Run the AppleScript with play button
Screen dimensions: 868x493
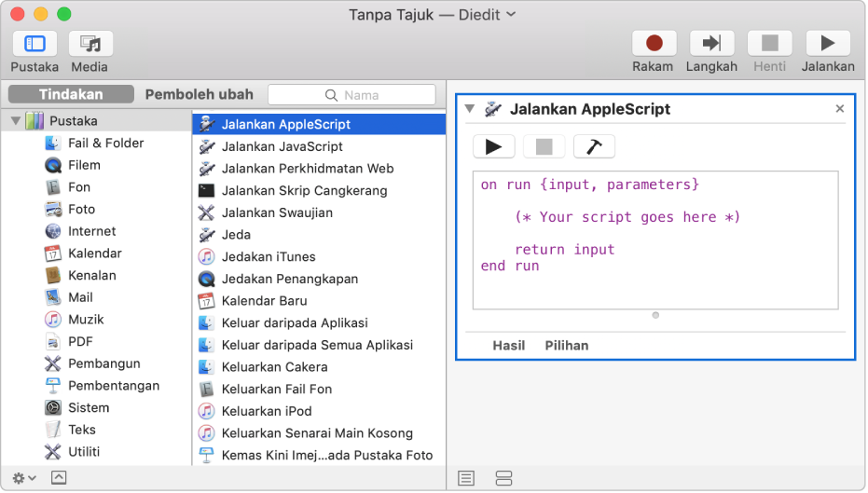[x=494, y=146]
